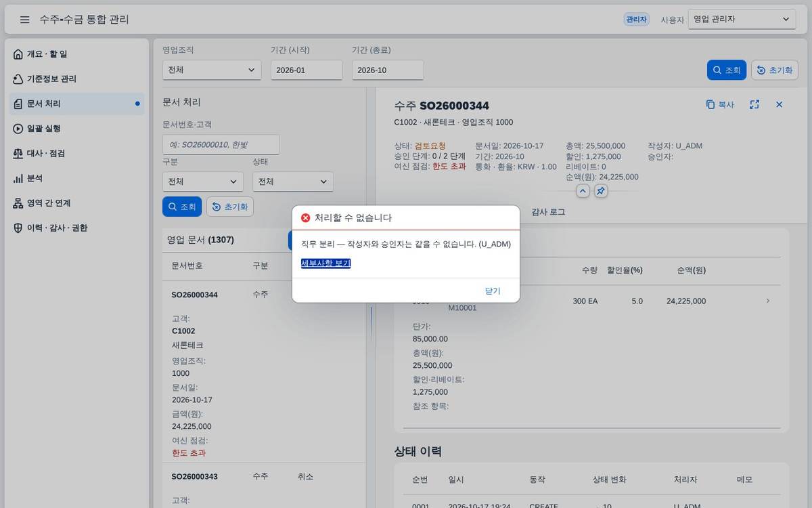Click the 할인율(%) column header
This screenshot has width=812, height=508.
(x=625, y=270)
